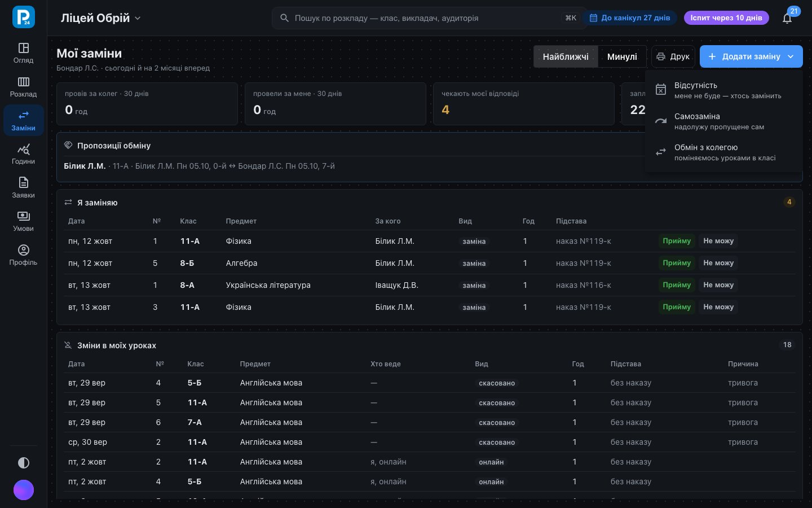
Task: Choose Обмін з колегою menu option
Action: [723, 152]
